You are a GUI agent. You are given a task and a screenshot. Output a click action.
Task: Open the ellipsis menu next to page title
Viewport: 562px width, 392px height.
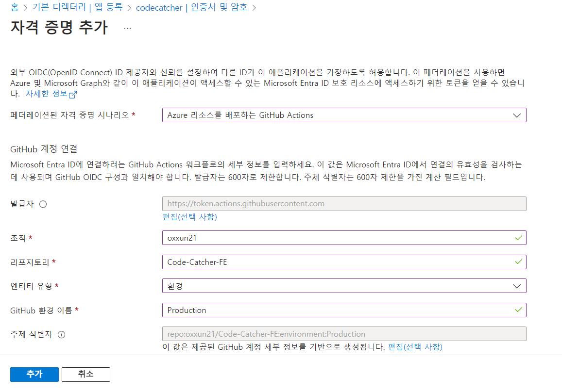point(128,28)
